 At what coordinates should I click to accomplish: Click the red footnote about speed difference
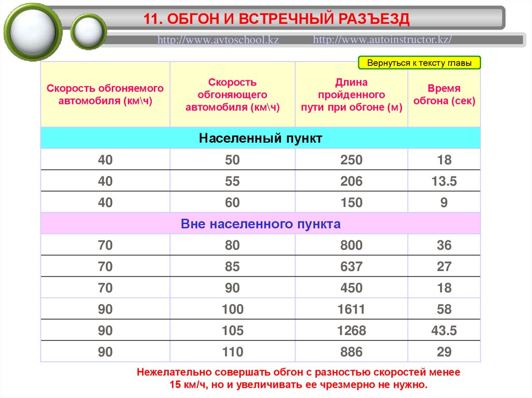[x=298, y=378]
